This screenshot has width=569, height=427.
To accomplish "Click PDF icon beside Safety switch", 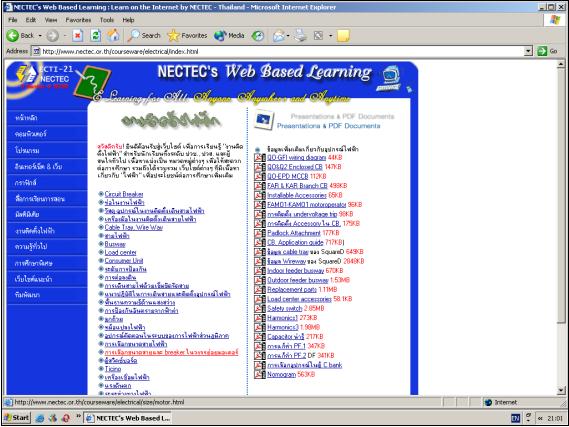I will [259, 308].
